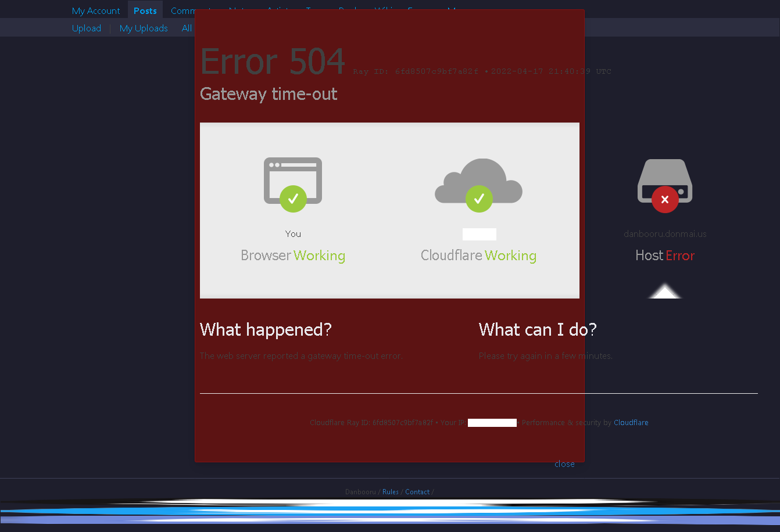Click the All subnav link

tap(187, 28)
